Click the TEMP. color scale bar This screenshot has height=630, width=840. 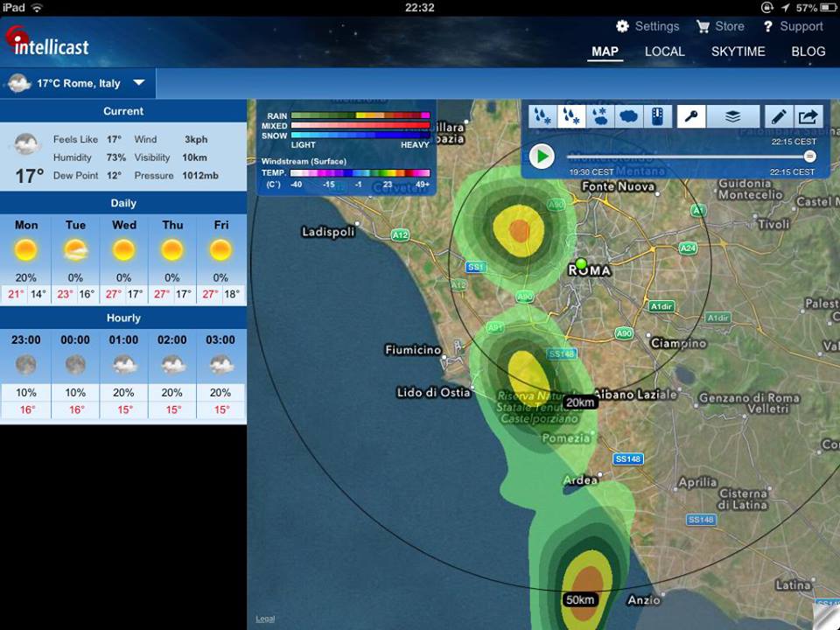click(360, 173)
